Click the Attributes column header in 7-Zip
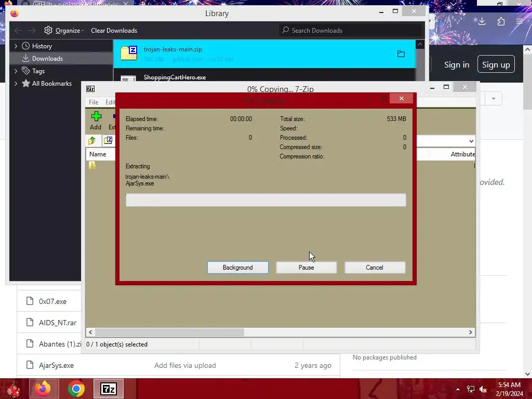Image resolution: width=532 pixels, height=399 pixels. (462, 154)
